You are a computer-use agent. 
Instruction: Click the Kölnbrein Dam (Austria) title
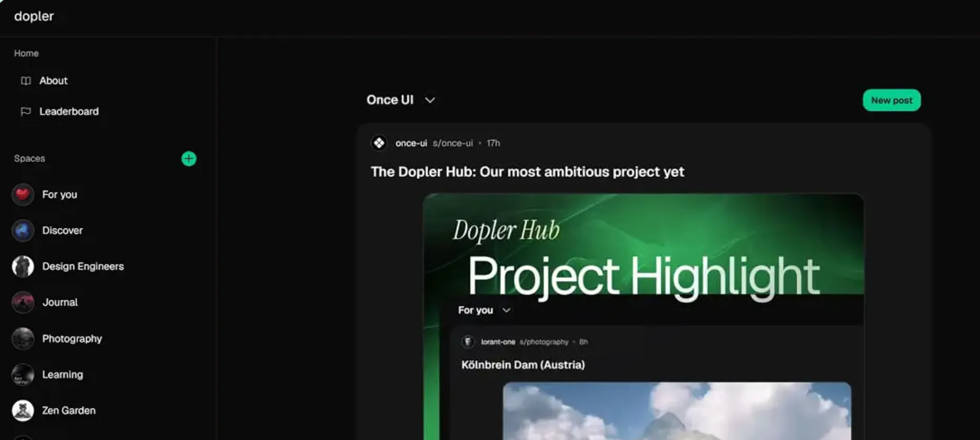tap(523, 365)
